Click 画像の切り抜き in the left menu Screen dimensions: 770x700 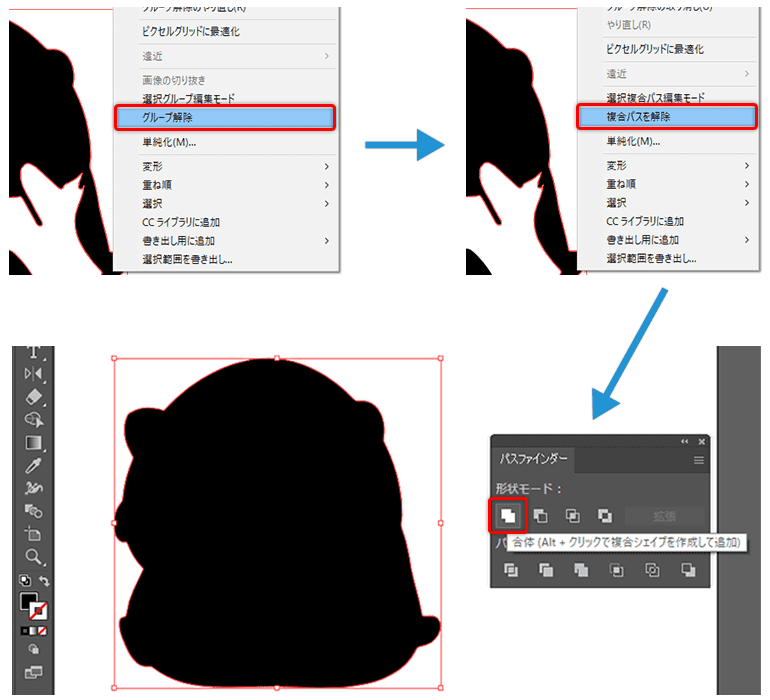coord(226,80)
